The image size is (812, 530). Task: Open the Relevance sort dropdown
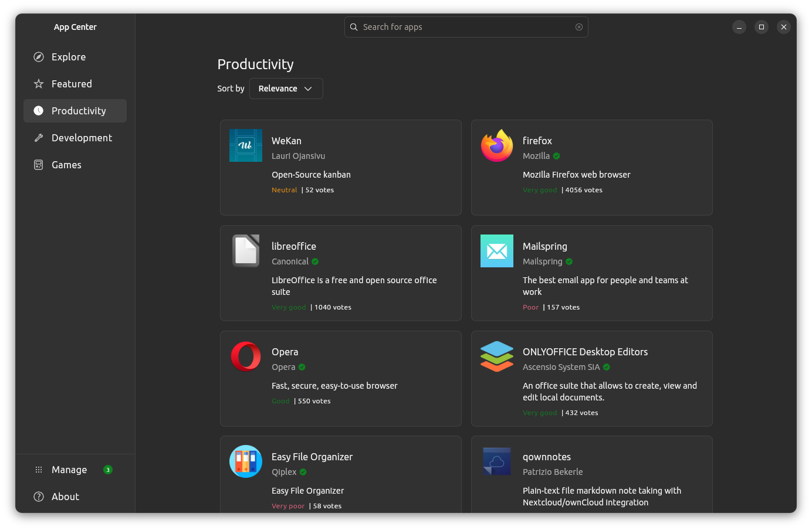coord(286,88)
